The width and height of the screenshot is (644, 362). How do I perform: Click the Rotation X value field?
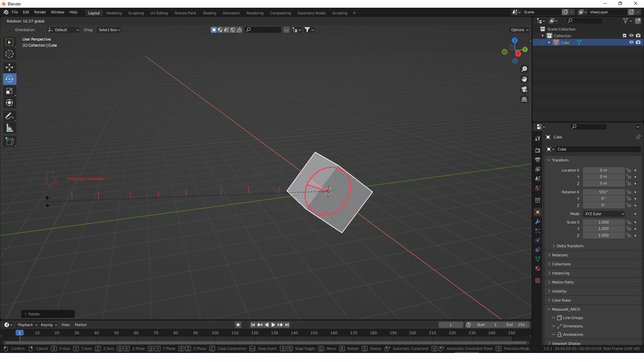click(x=604, y=192)
